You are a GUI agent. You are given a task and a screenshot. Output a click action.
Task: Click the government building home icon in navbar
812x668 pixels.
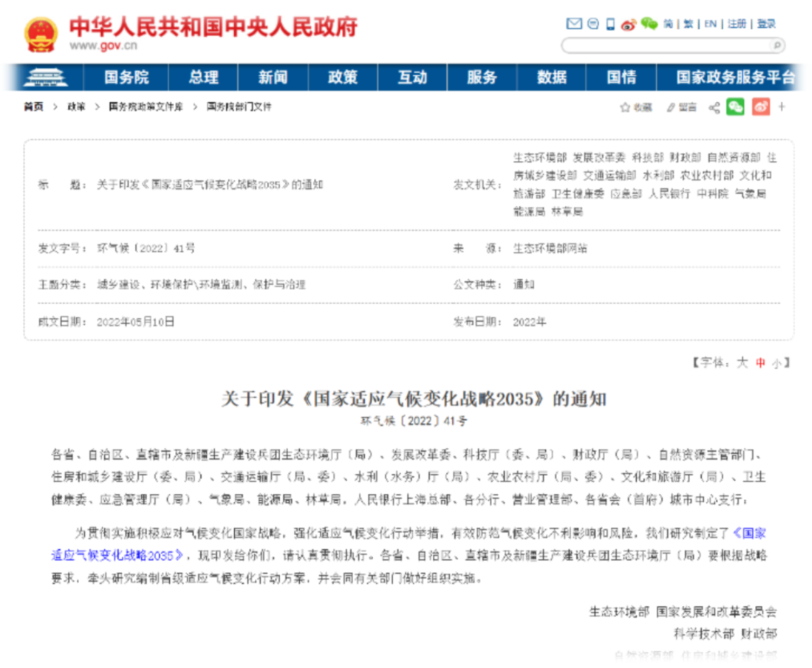click(x=45, y=77)
